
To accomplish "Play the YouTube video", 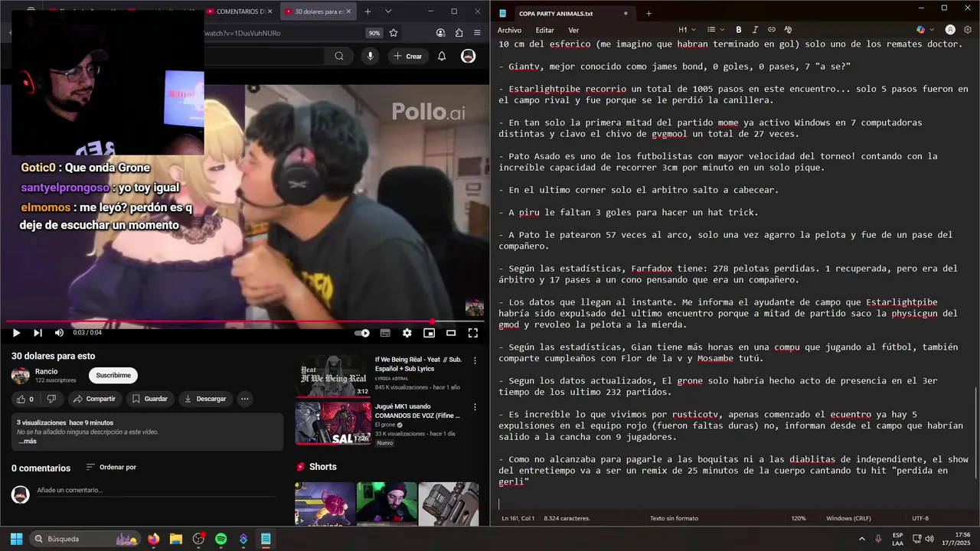I will 16,333.
